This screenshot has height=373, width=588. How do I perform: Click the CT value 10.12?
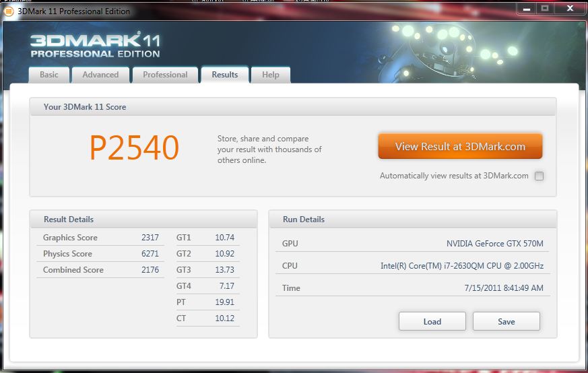[x=224, y=318]
